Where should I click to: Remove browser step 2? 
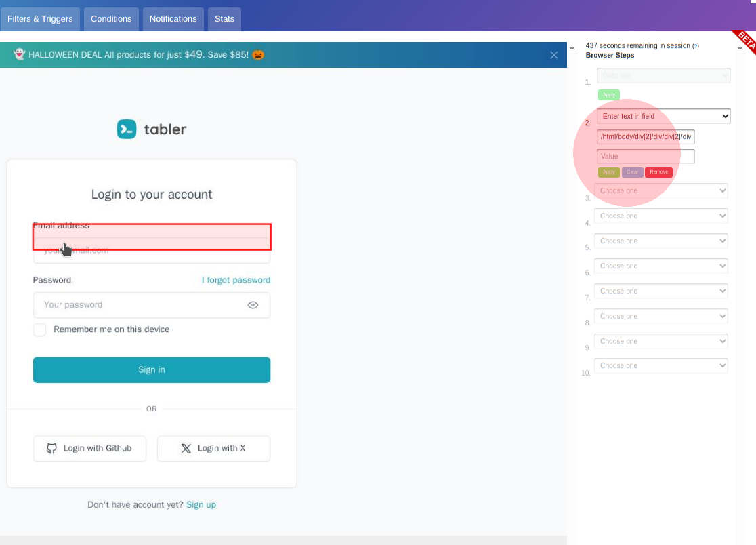(658, 172)
